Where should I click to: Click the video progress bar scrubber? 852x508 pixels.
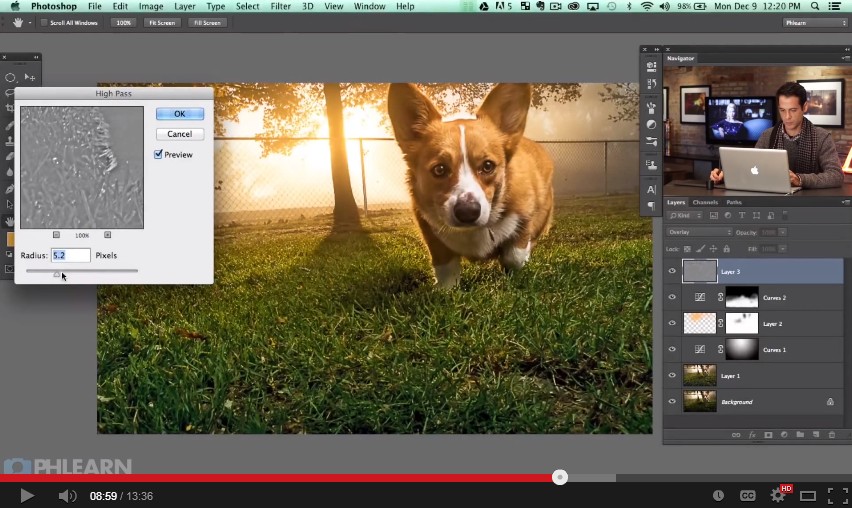(560, 477)
